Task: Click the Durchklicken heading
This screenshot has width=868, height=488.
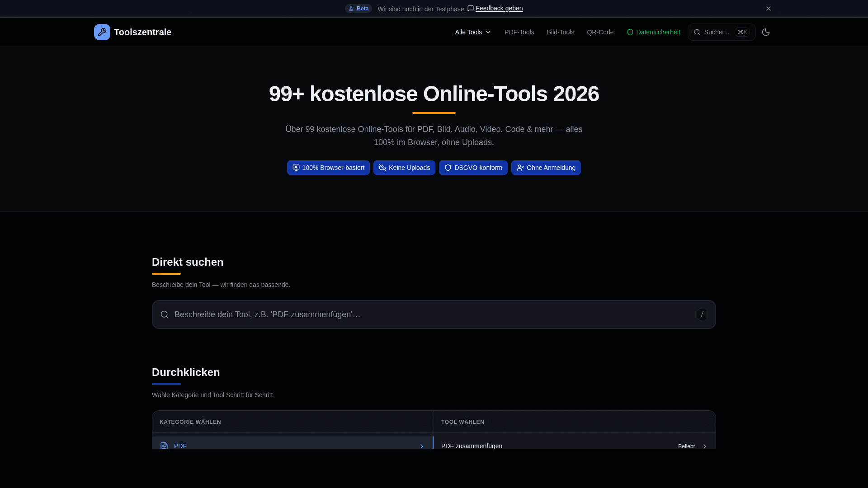Action: tap(186, 372)
